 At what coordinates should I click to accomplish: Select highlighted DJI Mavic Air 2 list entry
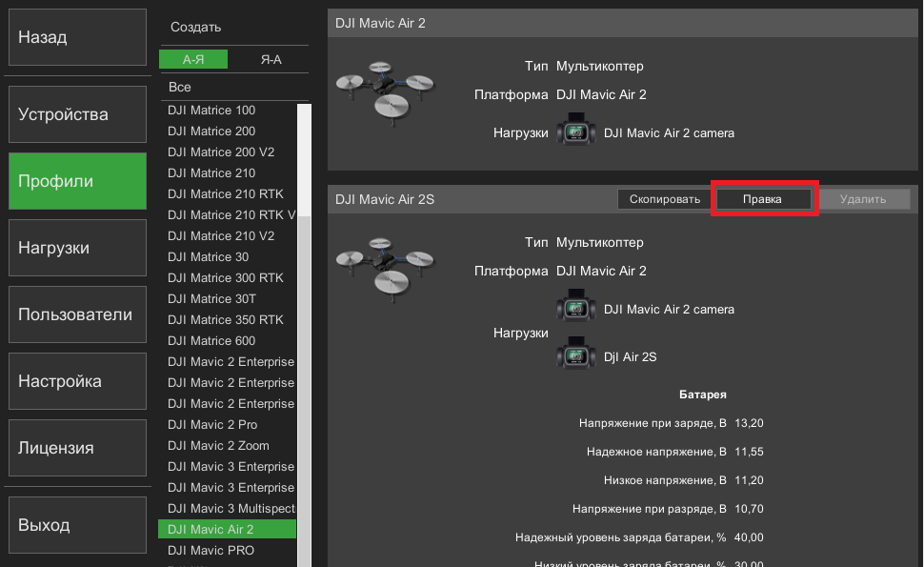point(228,529)
